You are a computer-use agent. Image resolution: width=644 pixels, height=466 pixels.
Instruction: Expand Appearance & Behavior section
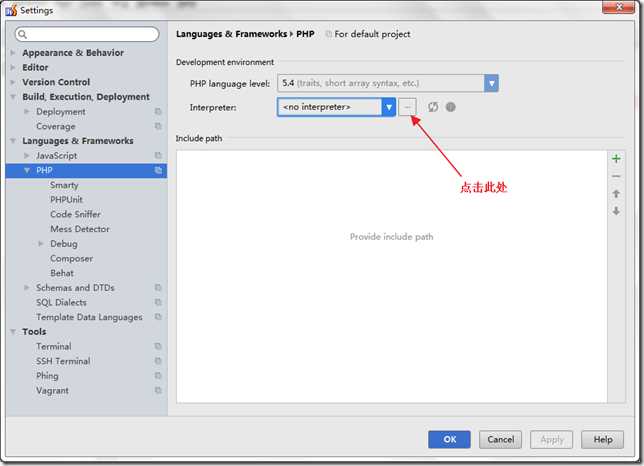coord(13,53)
